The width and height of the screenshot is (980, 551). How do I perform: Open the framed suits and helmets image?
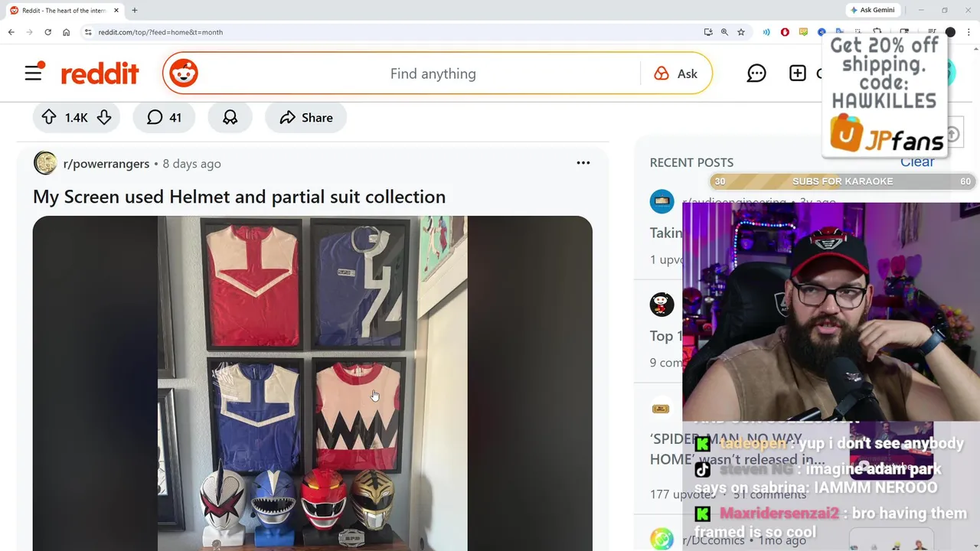[x=312, y=383]
